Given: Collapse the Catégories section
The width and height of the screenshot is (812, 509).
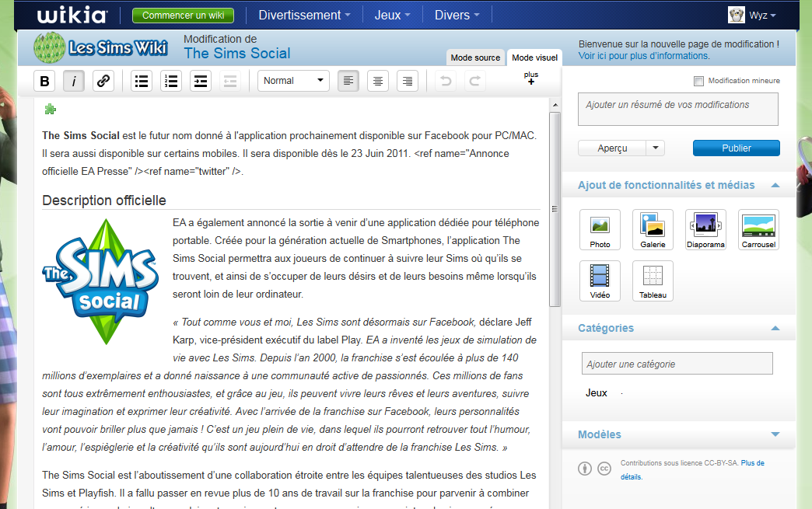Looking at the screenshot, I should (x=775, y=328).
